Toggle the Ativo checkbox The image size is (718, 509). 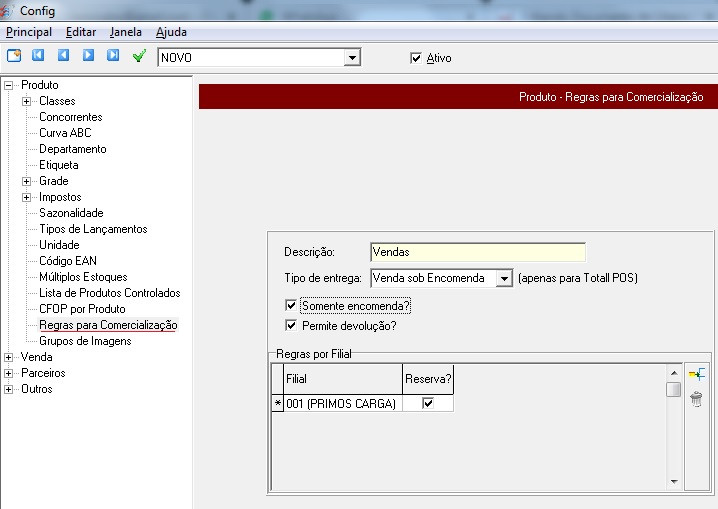click(416, 58)
